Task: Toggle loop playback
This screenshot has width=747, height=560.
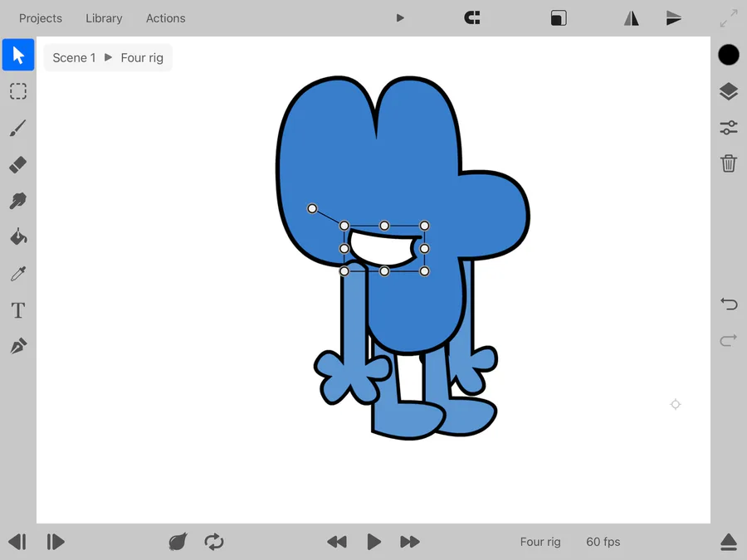Action: pyautogui.click(x=214, y=542)
